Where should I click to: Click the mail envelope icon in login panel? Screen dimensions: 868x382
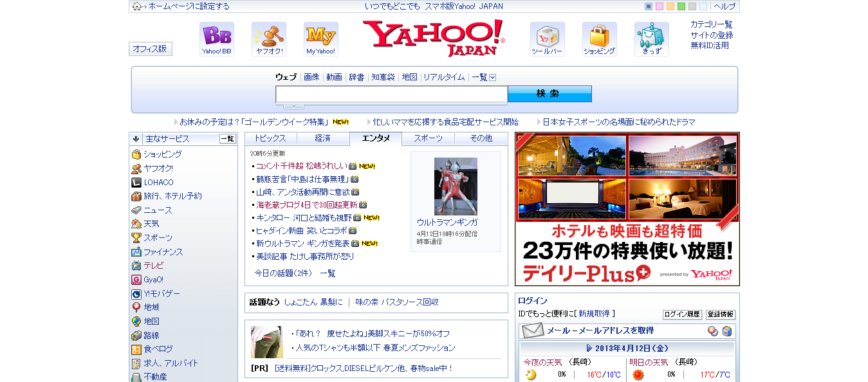(533, 331)
